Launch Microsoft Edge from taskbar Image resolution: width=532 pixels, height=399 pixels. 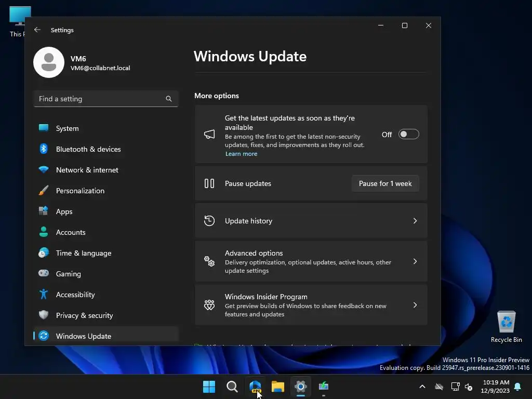coord(255,387)
